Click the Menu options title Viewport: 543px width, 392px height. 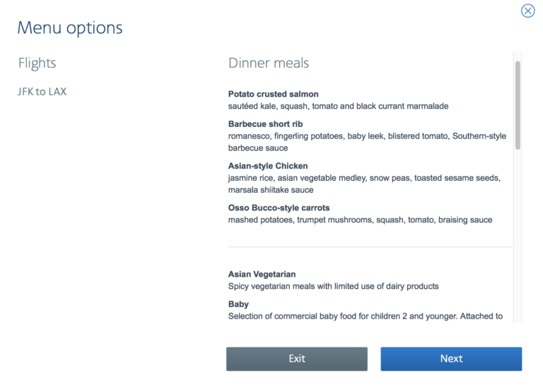click(70, 28)
